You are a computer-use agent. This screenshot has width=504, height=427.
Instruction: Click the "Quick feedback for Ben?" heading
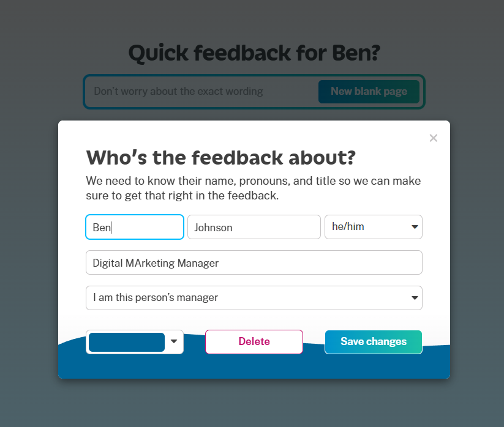pos(254,53)
